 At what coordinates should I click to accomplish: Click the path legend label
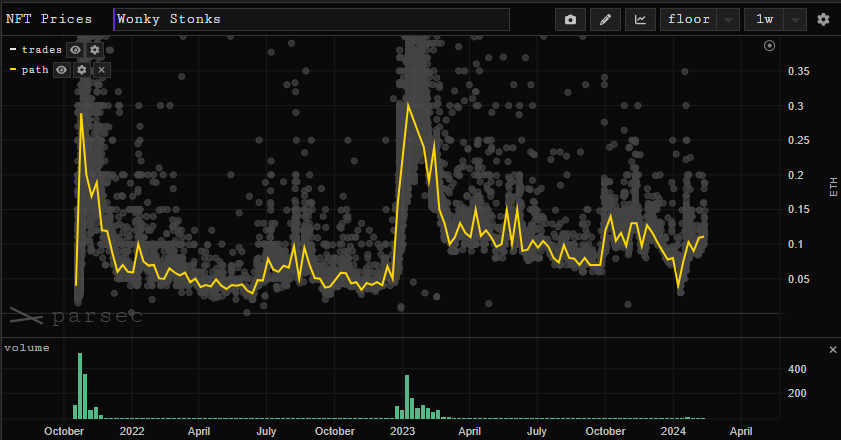[35, 70]
